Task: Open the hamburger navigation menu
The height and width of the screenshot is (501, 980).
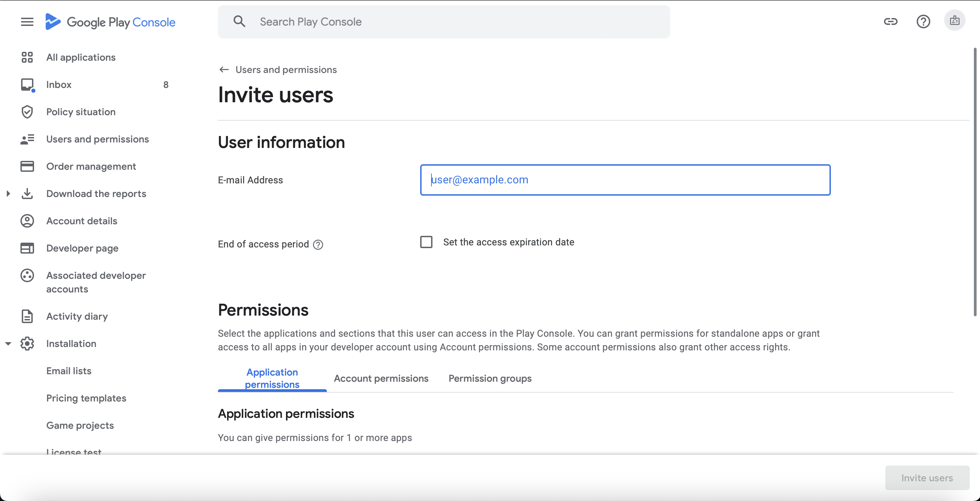Action: point(27,22)
